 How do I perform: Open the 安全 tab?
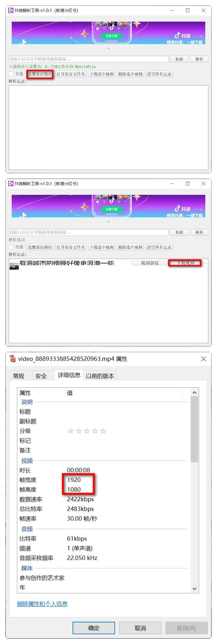(41, 376)
